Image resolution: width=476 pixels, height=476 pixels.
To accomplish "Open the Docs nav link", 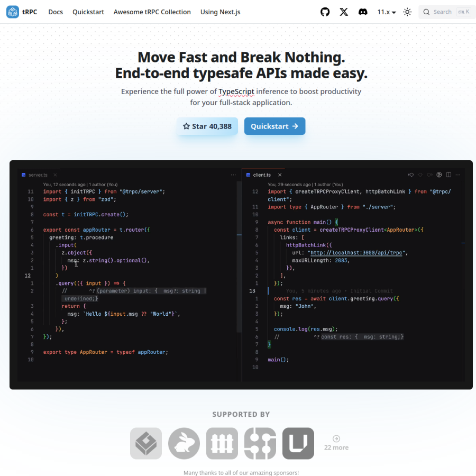I will [56, 12].
